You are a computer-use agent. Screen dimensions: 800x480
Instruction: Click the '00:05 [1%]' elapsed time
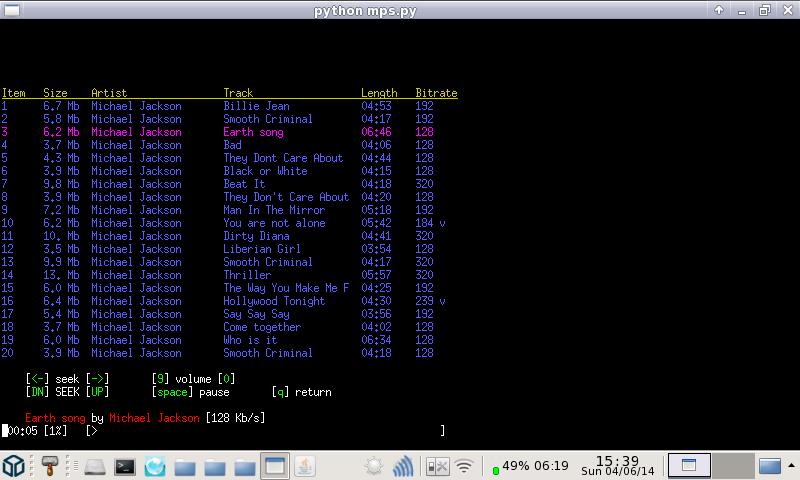point(37,431)
